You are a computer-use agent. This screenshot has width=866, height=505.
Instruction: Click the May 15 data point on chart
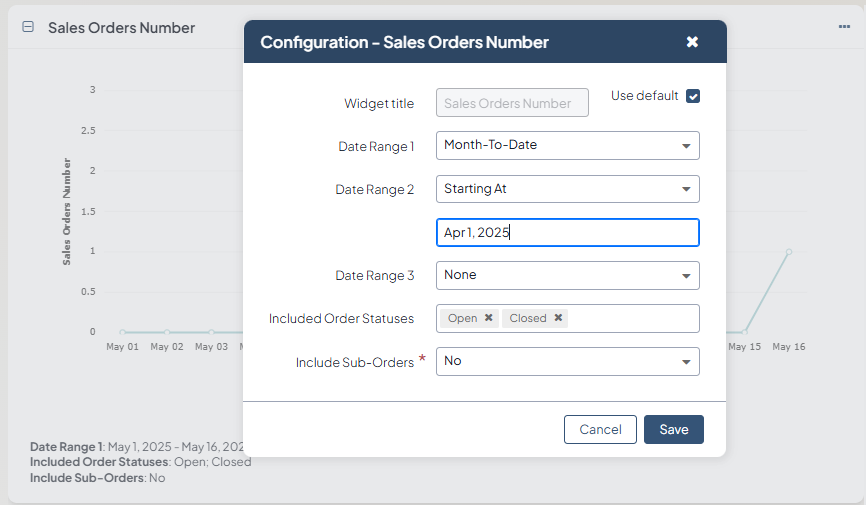point(744,332)
